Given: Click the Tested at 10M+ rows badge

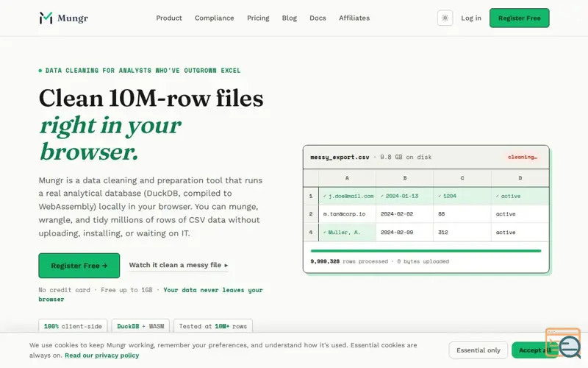Looking at the screenshot, I should tap(212, 326).
